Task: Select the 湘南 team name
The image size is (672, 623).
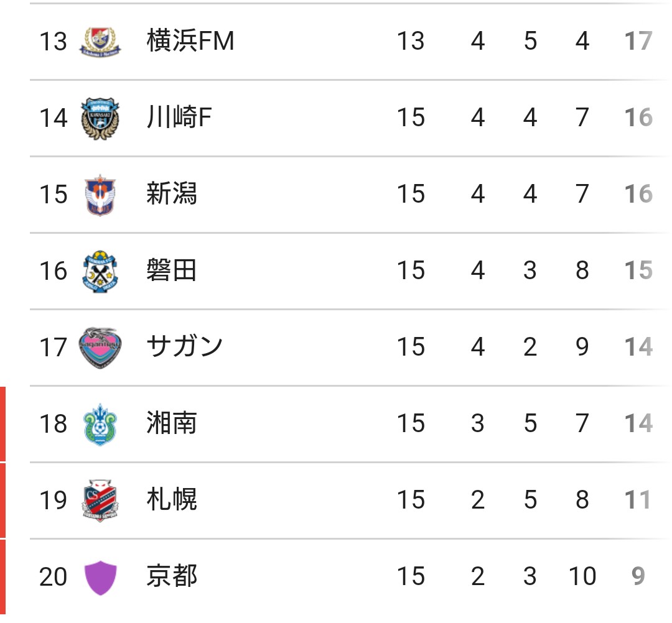Action: coord(172,423)
